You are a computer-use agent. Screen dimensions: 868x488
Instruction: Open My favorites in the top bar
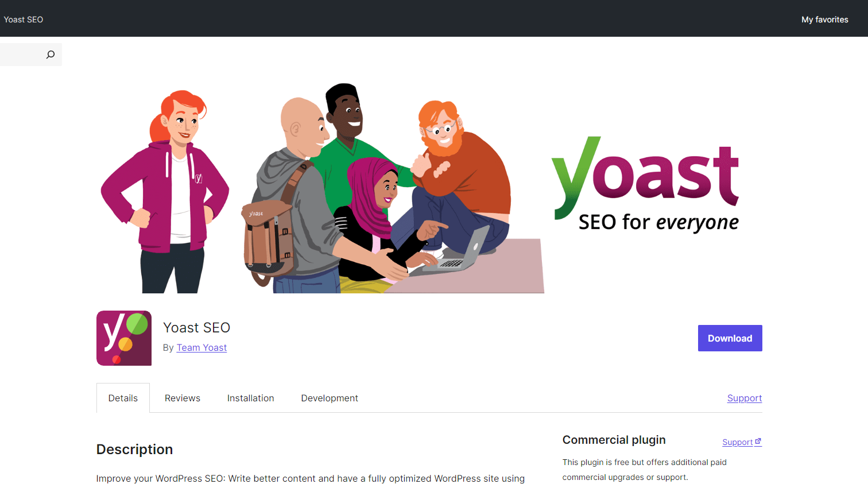click(x=824, y=20)
